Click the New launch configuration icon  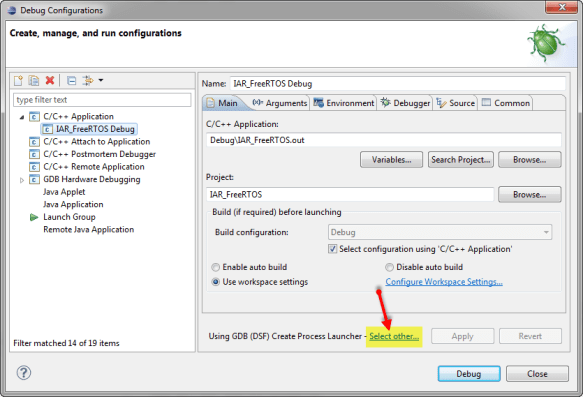tap(18, 80)
